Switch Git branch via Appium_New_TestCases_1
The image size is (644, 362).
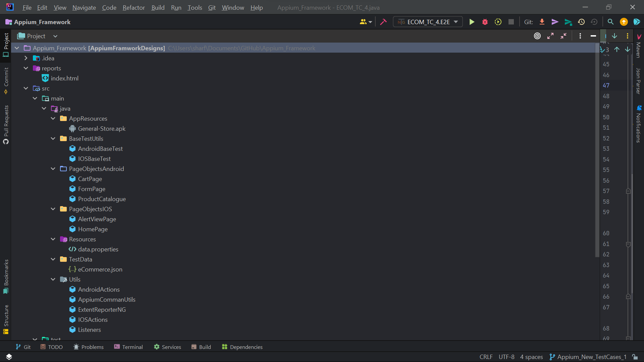click(588, 357)
